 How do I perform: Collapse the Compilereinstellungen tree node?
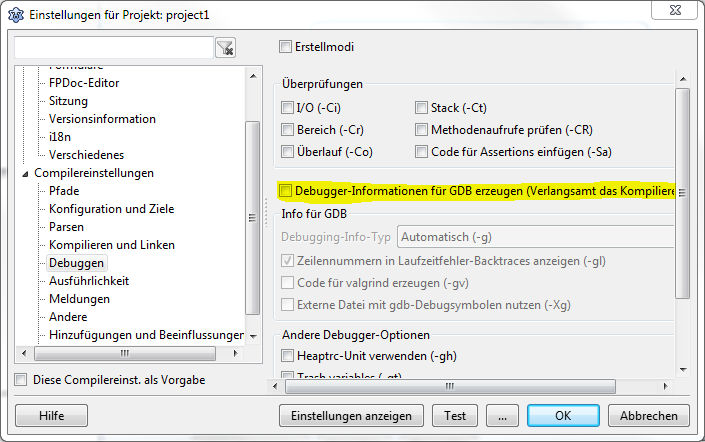click(25, 173)
